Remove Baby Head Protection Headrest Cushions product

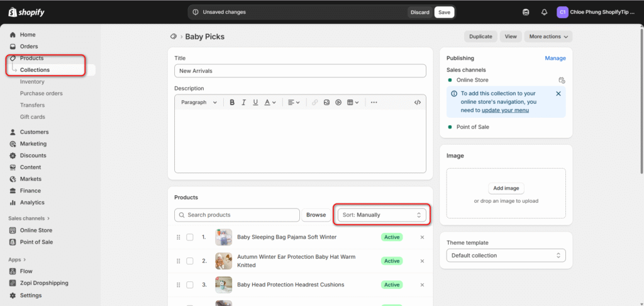pos(422,285)
